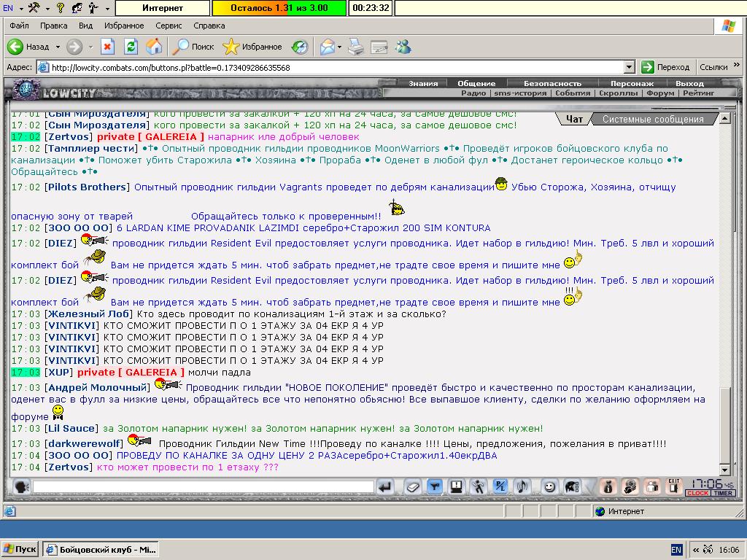
Task: Focus the chat message input field
Action: (204, 486)
